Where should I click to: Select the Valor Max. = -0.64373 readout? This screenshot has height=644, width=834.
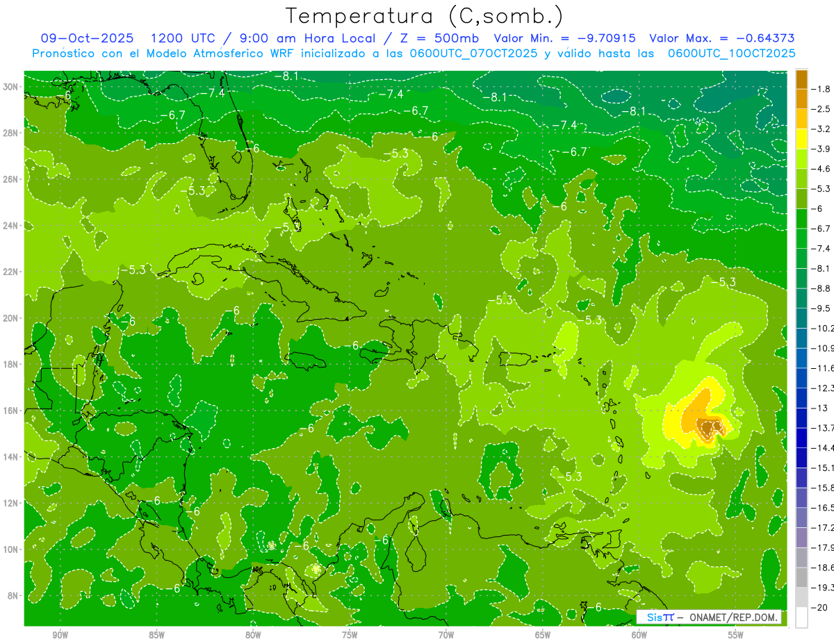721,38
